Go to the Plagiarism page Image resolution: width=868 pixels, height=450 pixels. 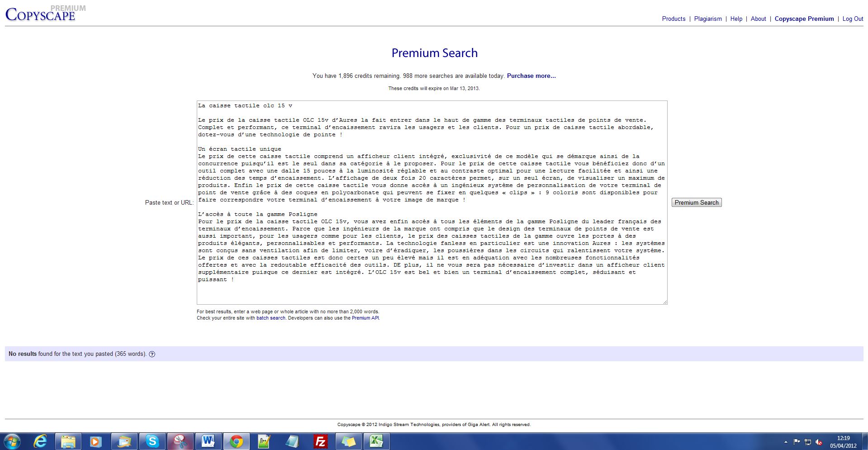pyautogui.click(x=708, y=19)
